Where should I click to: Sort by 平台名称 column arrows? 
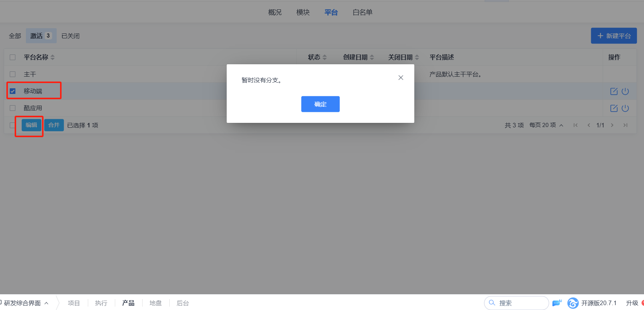[53, 57]
